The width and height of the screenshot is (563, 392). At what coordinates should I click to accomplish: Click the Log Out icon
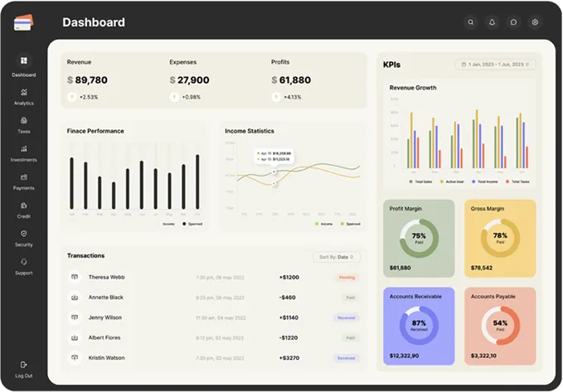24,365
